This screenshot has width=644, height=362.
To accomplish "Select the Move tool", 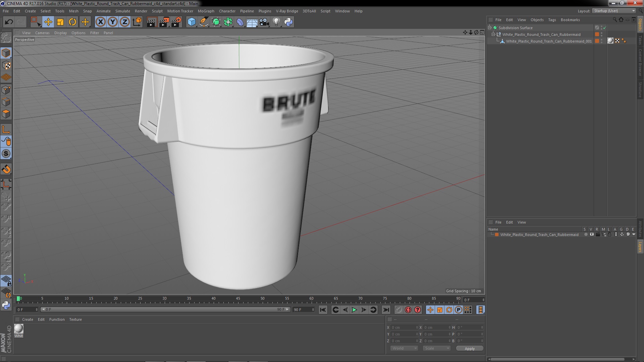I will click(48, 22).
